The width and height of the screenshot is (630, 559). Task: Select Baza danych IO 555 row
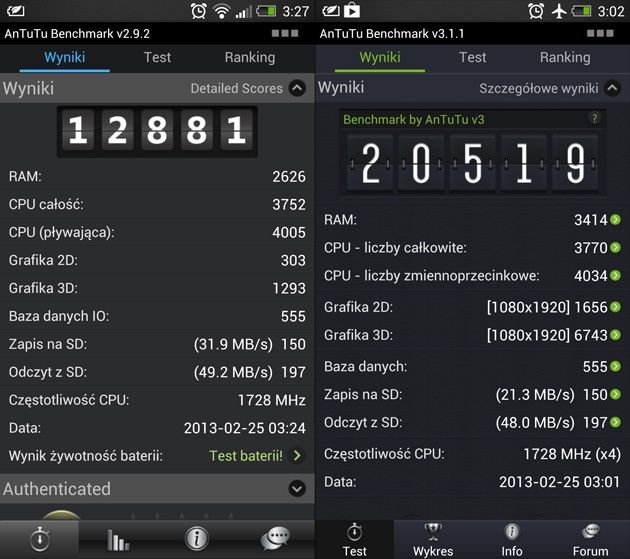tap(157, 316)
